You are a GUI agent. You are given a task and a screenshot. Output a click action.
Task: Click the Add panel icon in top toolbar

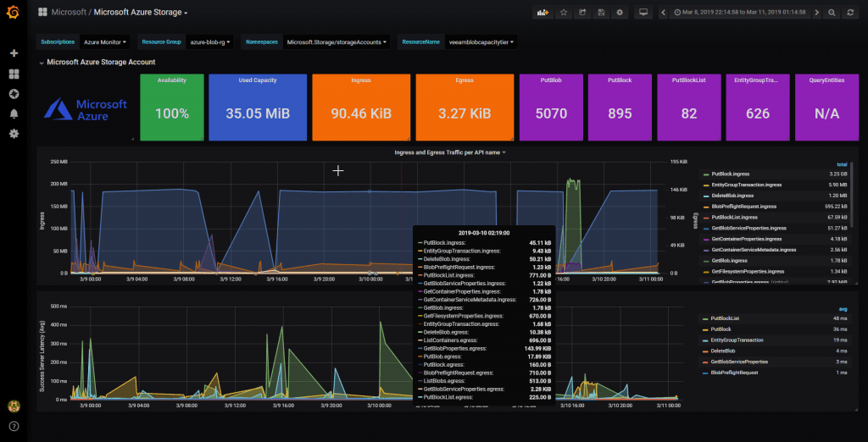click(542, 12)
